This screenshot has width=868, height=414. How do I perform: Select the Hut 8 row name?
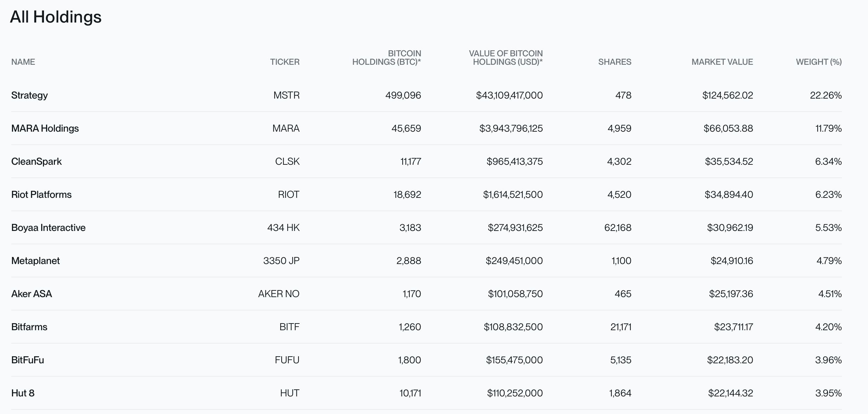pyautogui.click(x=23, y=393)
